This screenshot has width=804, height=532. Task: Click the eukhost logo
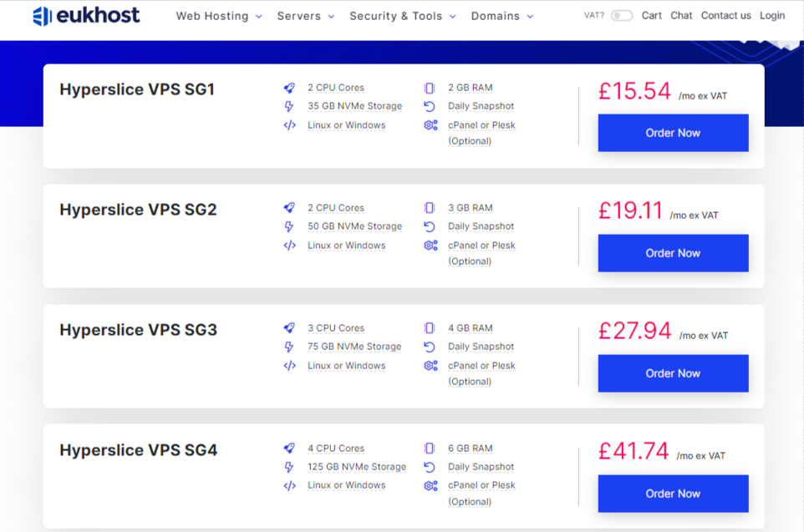click(x=86, y=16)
